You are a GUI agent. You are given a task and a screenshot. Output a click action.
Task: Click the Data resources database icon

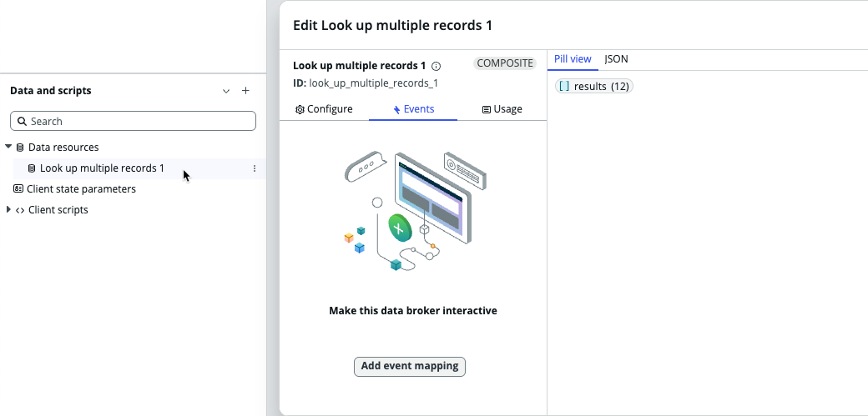pos(21,148)
